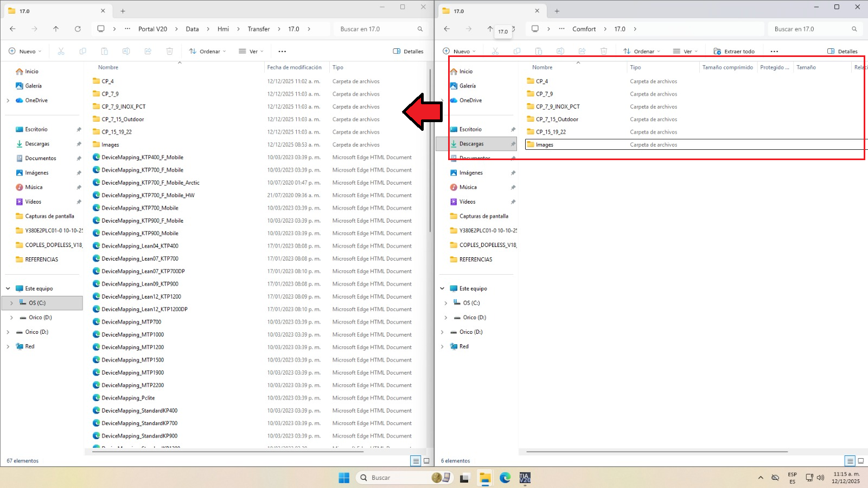Open the Ordenar dropdown in the Transfer window
The image size is (868, 488).
tap(208, 51)
